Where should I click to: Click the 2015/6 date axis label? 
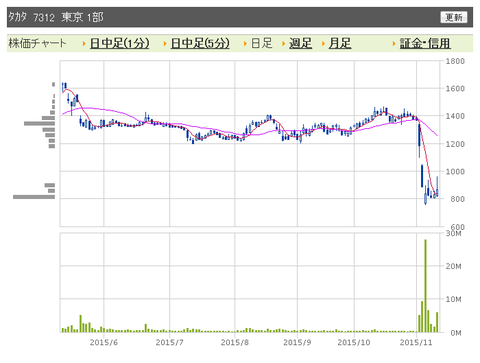pyautogui.click(x=104, y=342)
